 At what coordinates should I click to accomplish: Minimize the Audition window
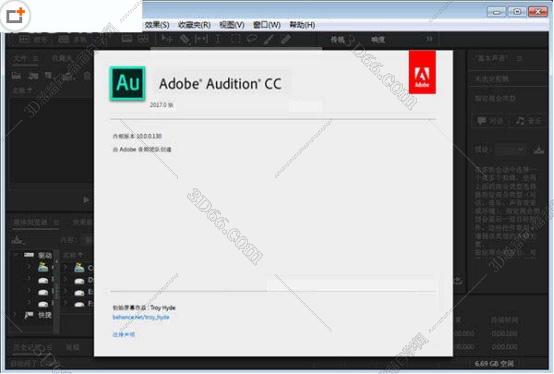tap(496, 12)
